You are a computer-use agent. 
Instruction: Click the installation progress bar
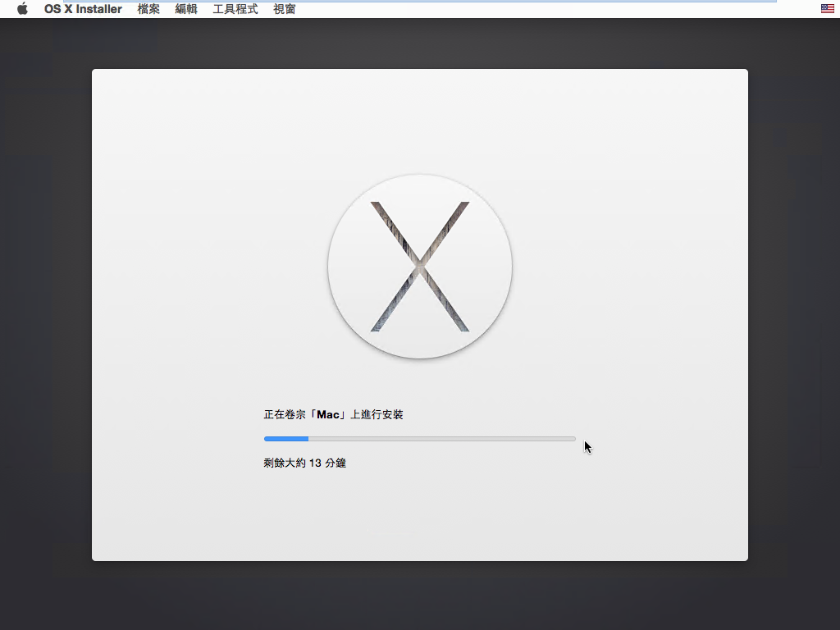419,439
